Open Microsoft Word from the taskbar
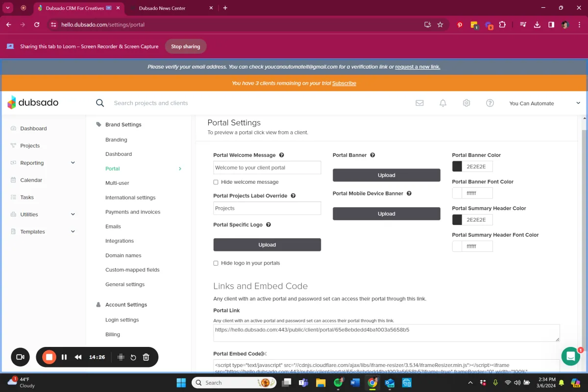Image resolution: width=588 pixels, height=392 pixels. (355, 383)
